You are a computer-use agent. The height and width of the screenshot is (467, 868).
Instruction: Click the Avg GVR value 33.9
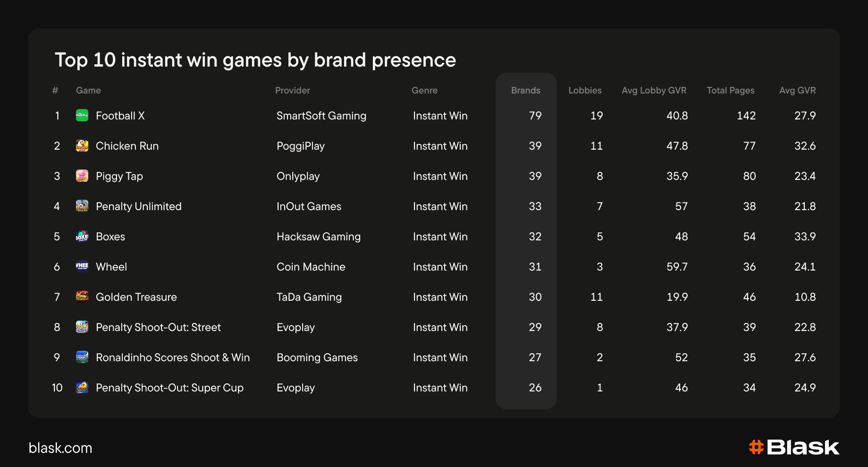pyautogui.click(x=805, y=237)
